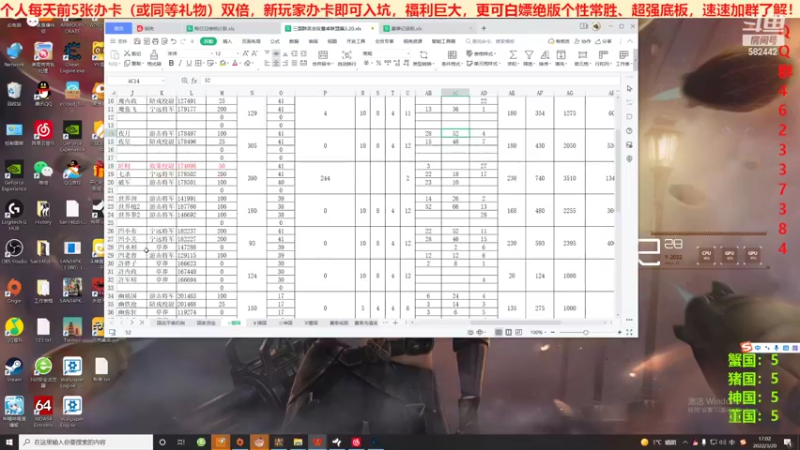Image resolution: width=800 pixels, height=450 pixels.
Task: Open the Conditional Formatting icon
Action: coord(452,55)
